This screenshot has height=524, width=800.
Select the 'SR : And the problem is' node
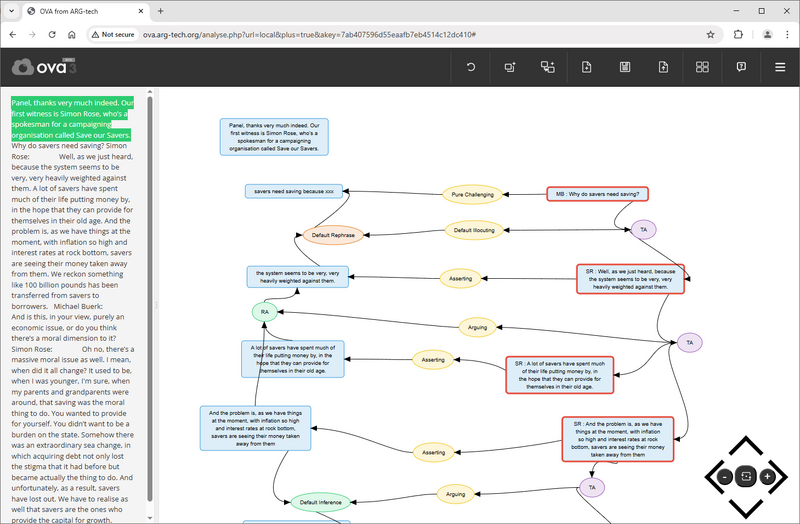click(618, 439)
